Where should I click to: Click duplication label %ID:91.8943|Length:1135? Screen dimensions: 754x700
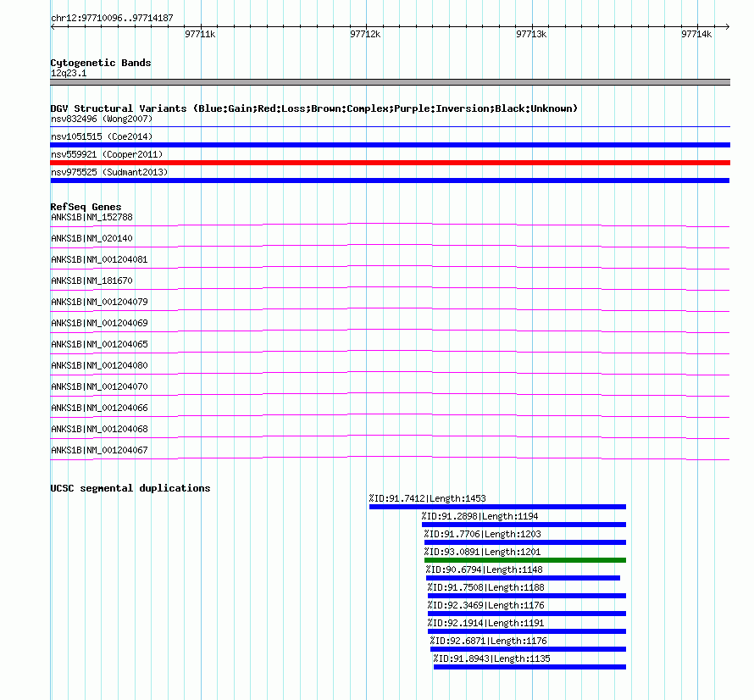click(492, 658)
